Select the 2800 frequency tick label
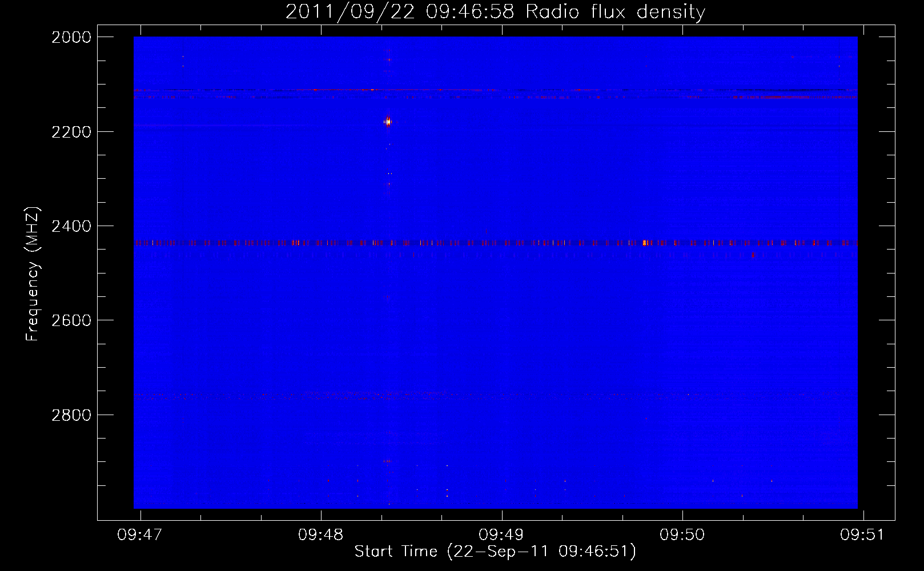This screenshot has height=571, width=924. (71, 415)
